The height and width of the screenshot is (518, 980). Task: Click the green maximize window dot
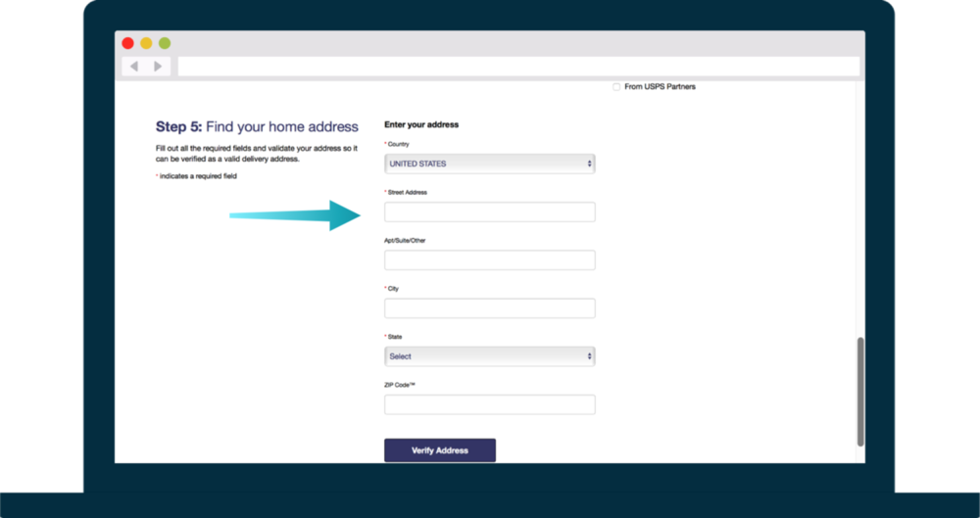click(165, 43)
